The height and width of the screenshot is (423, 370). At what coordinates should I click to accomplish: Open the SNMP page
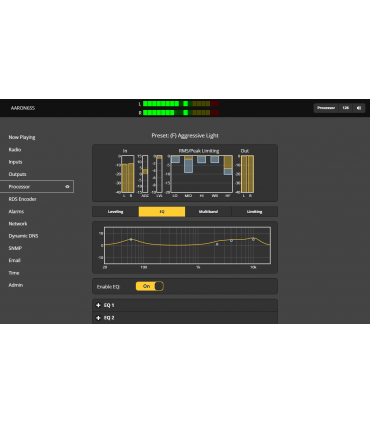pos(15,248)
